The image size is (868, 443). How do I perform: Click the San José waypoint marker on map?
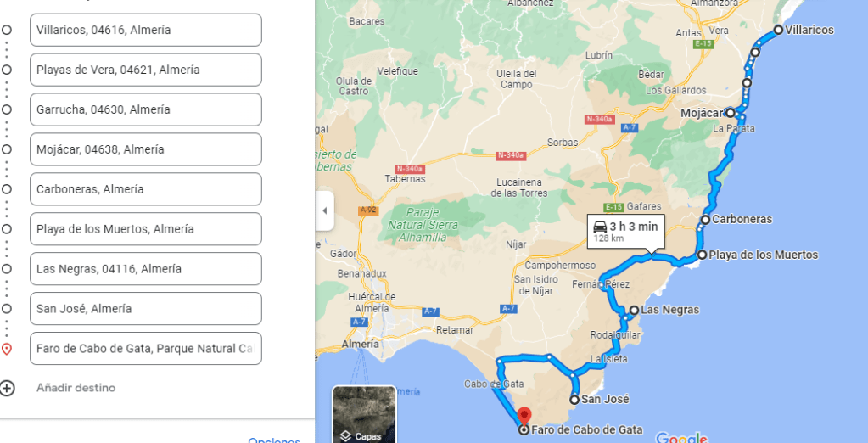[x=574, y=399]
